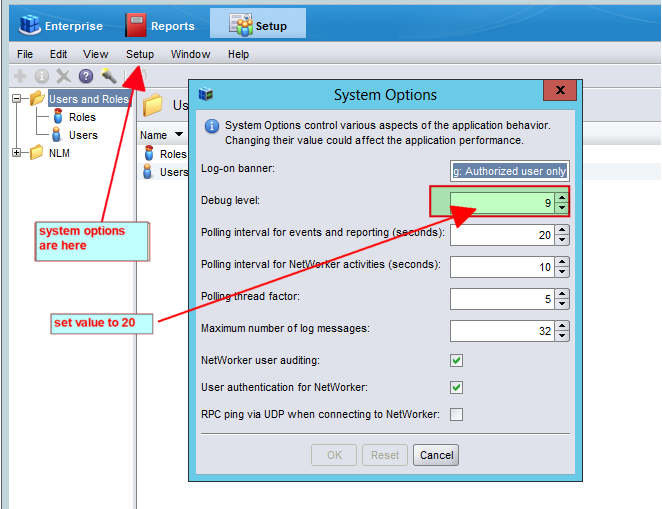Click the Debug level input field

pos(502,203)
